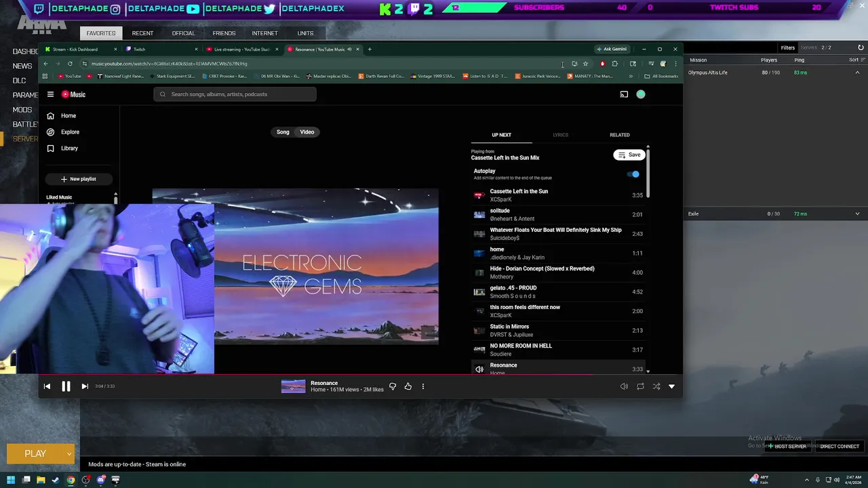Open Library in sidebar

point(69,148)
